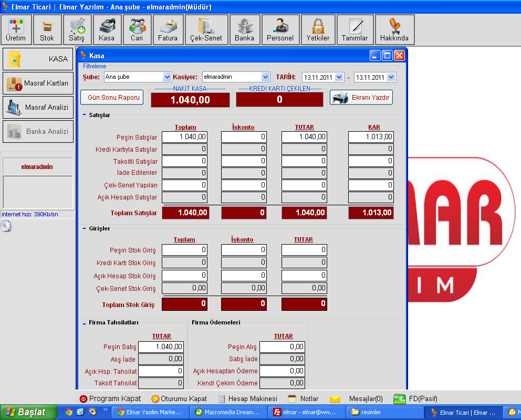This screenshot has width=521, height=420.
Task: Collapse the Girişler section
Action: click(84, 228)
